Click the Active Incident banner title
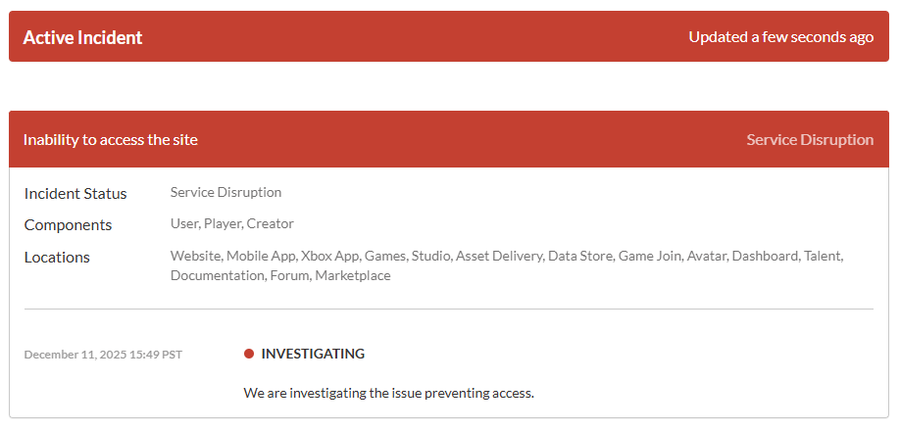This screenshot has width=900, height=430. (83, 37)
